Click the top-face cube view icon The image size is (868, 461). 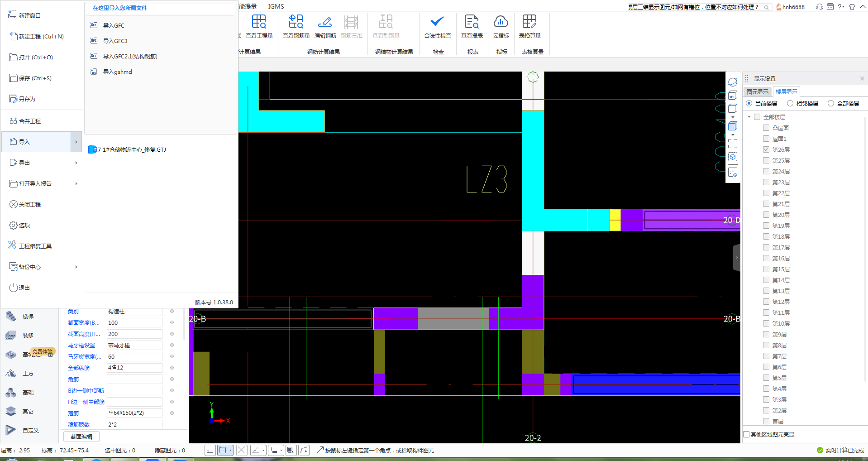(x=733, y=108)
